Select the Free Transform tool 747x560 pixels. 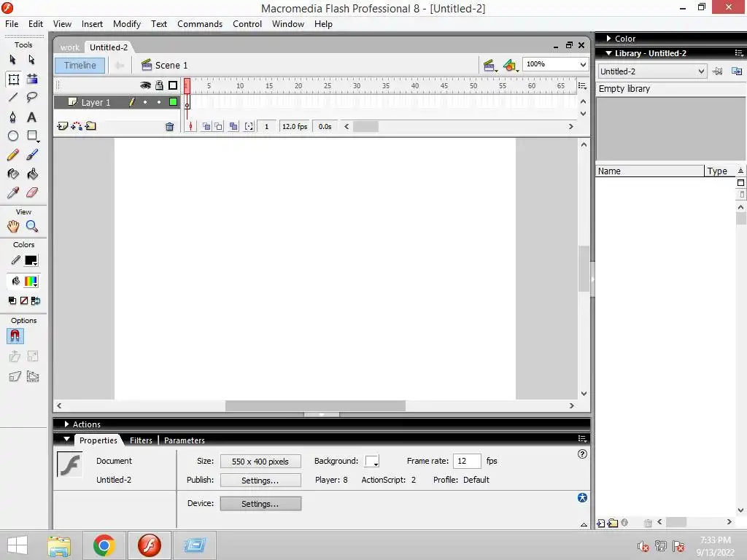(x=13, y=79)
